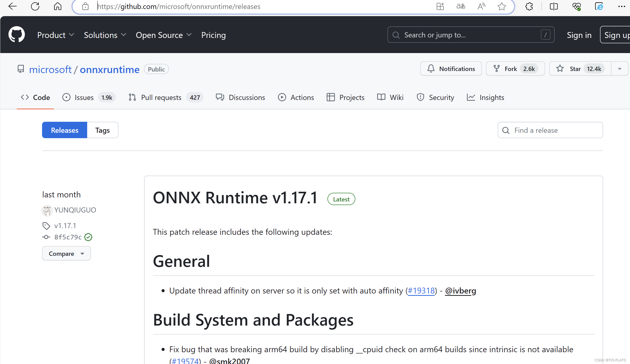Fork the onnxruntime repository

515,69
